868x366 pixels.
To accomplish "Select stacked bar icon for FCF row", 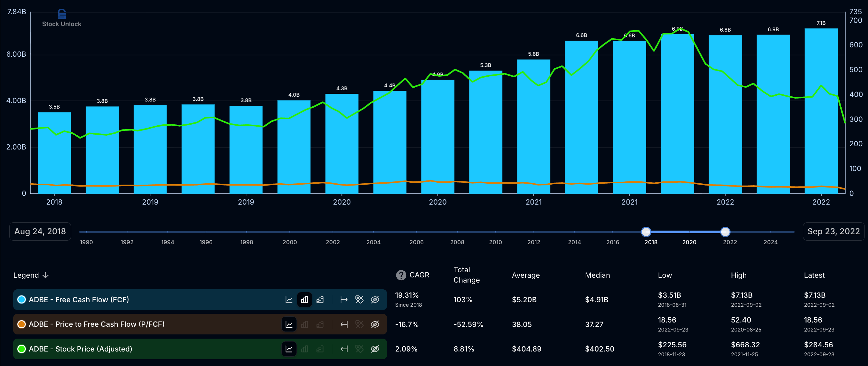I will click(320, 300).
